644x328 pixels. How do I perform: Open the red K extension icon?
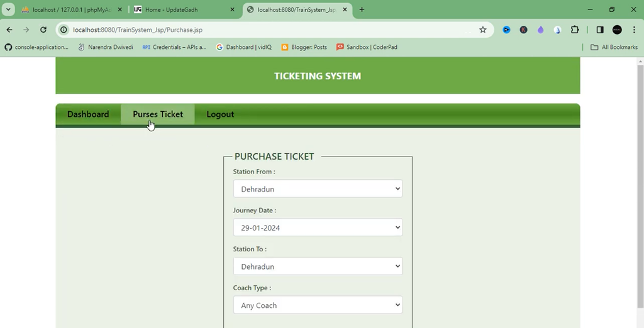(523, 30)
